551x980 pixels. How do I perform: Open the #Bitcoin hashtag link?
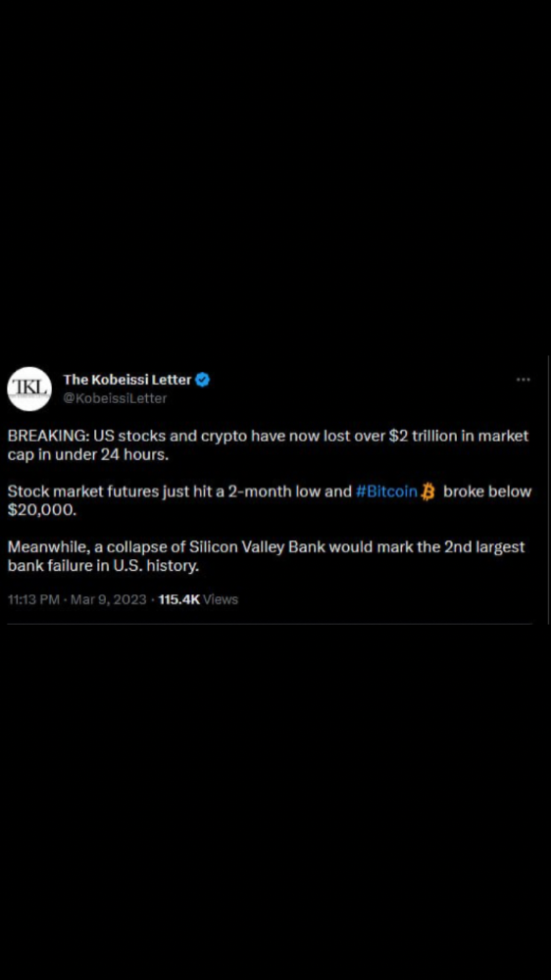[386, 491]
